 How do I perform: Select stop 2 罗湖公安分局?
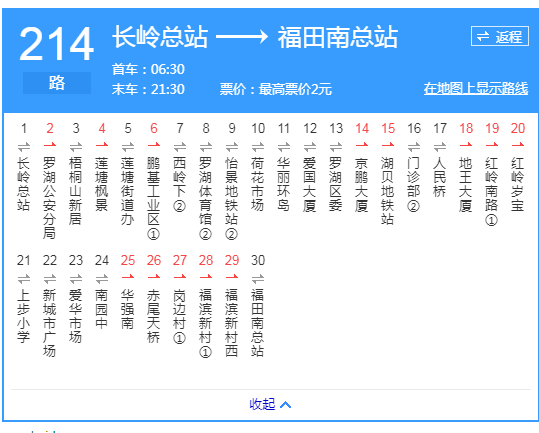pyautogui.click(x=50, y=198)
